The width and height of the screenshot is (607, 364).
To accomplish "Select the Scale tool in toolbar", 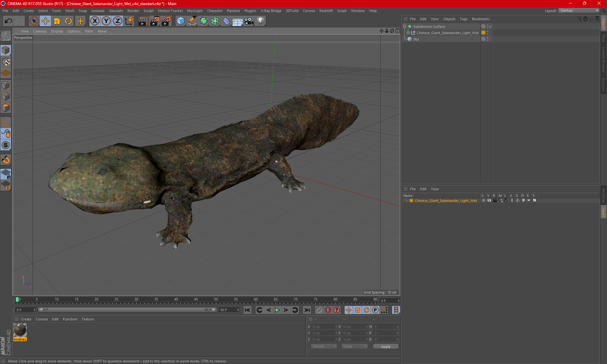I will click(57, 21).
